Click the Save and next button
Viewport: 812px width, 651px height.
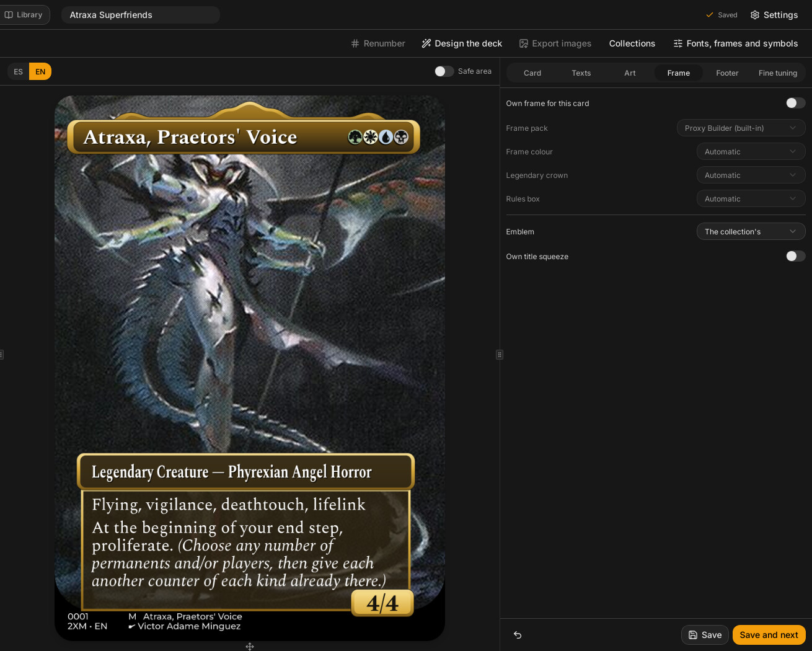pos(769,635)
